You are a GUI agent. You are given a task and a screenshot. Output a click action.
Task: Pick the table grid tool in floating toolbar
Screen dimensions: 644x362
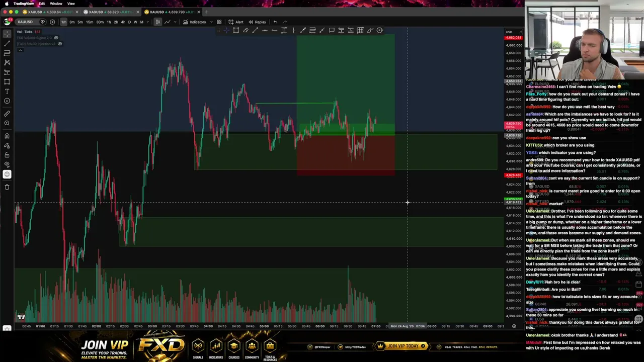point(360,31)
